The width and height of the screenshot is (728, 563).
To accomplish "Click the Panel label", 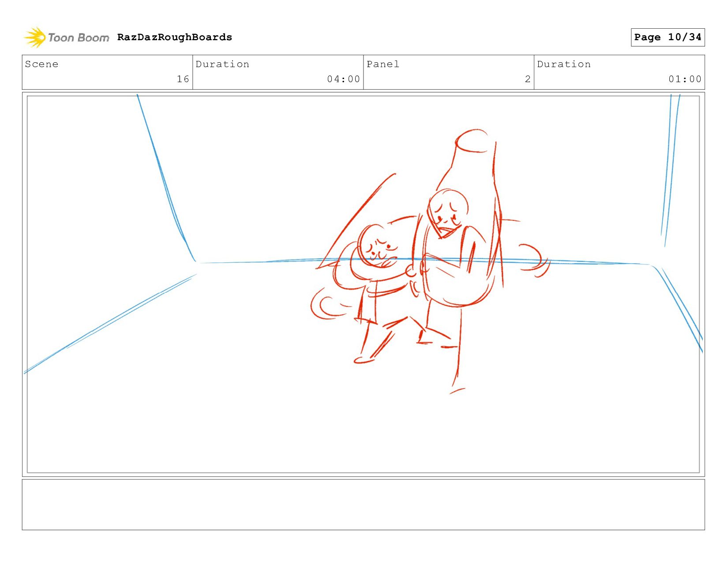I will point(383,64).
